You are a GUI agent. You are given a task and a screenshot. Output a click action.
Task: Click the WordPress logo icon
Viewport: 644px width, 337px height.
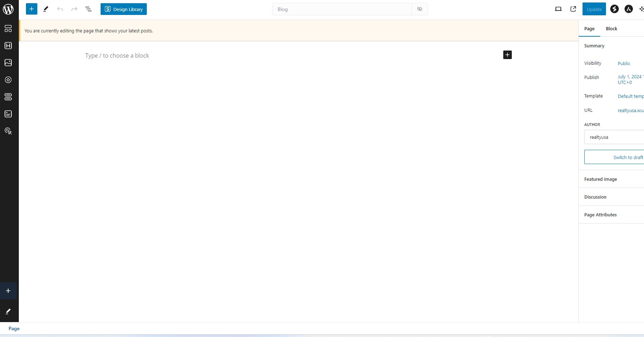point(8,9)
